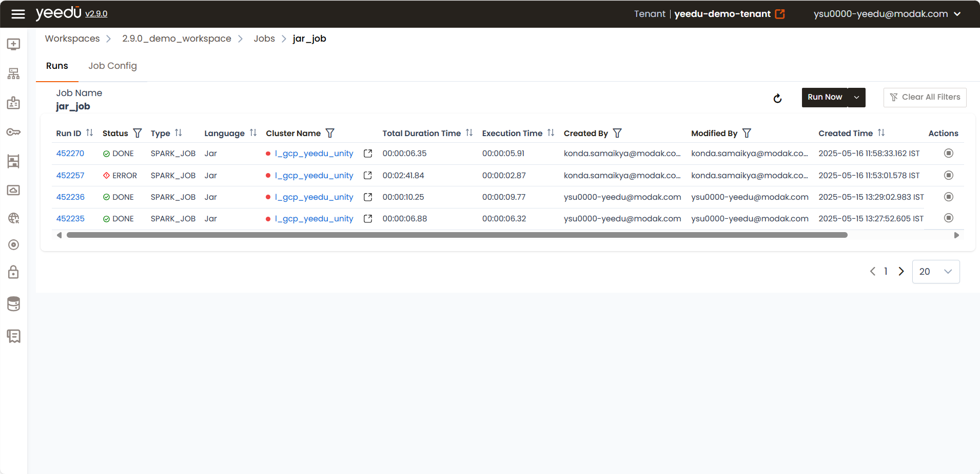
Task: Open the hamburger navigation menu
Action: [18, 14]
